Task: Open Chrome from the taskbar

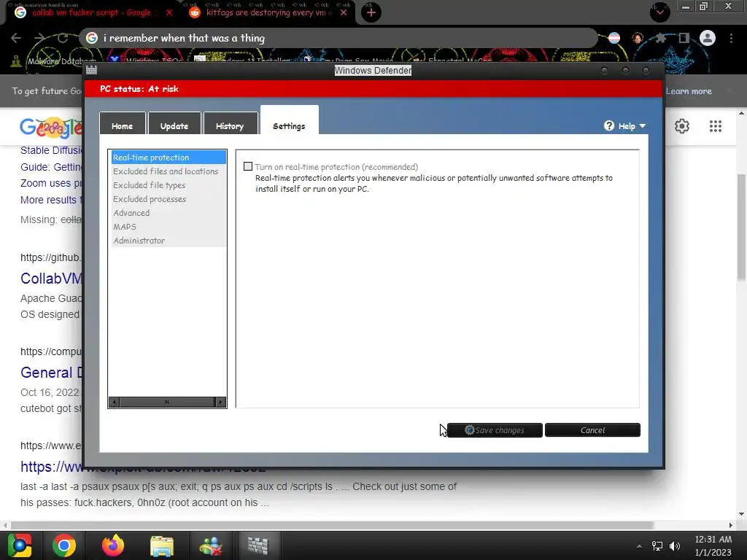Action: pyautogui.click(x=64, y=545)
